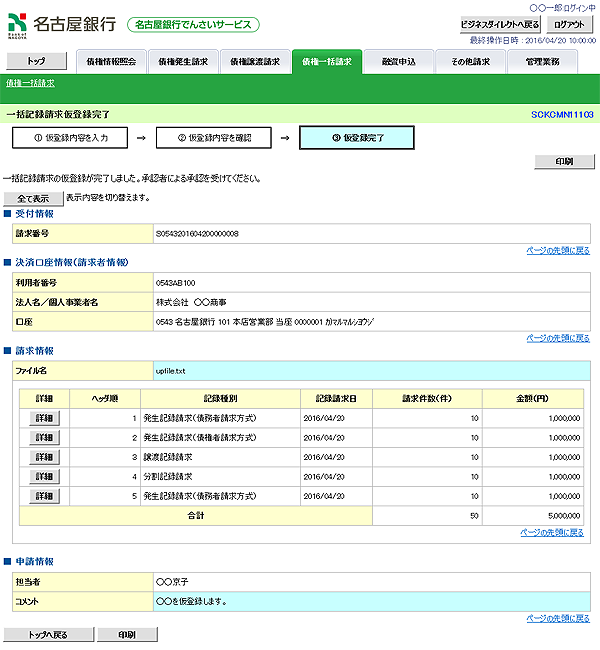Click the 記録請求日 column header
Screen dimensions: 600x650
(336, 399)
